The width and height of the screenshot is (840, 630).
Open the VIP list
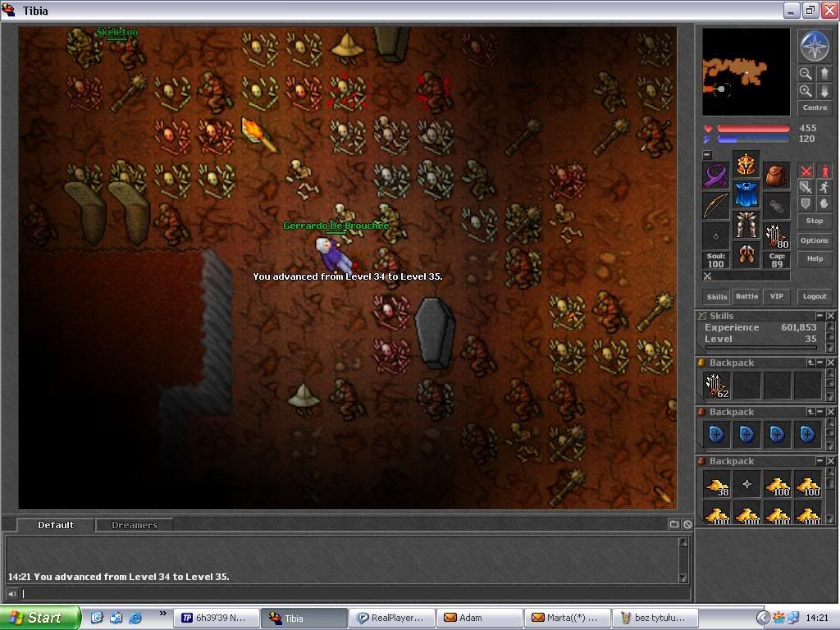(x=777, y=296)
